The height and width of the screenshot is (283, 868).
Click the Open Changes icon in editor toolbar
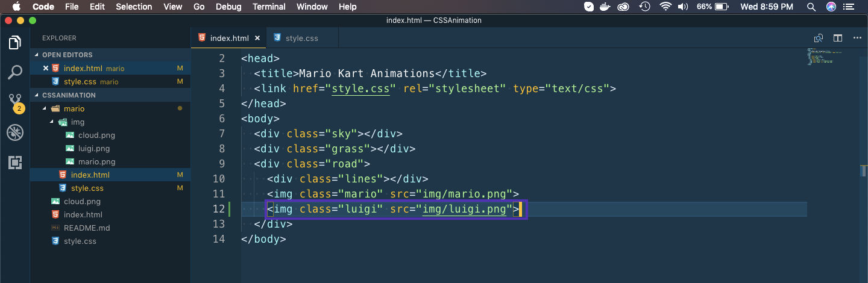(x=819, y=38)
